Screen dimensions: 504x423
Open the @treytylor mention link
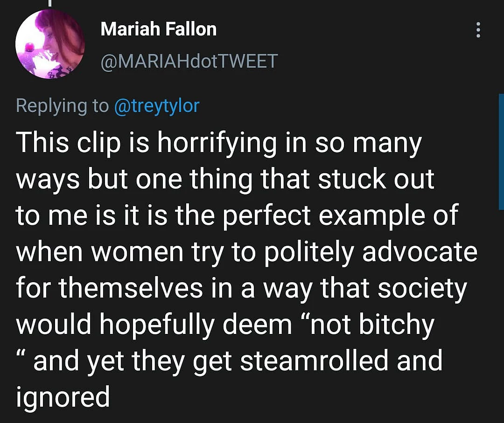157,105
